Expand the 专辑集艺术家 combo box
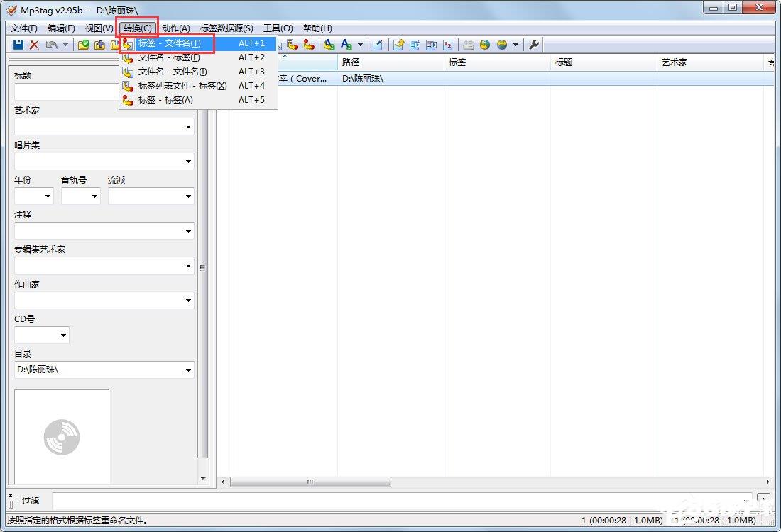Image resolution: width=781 pixels, height=532 pixels. pyautogui.click(x=188, y=266)
